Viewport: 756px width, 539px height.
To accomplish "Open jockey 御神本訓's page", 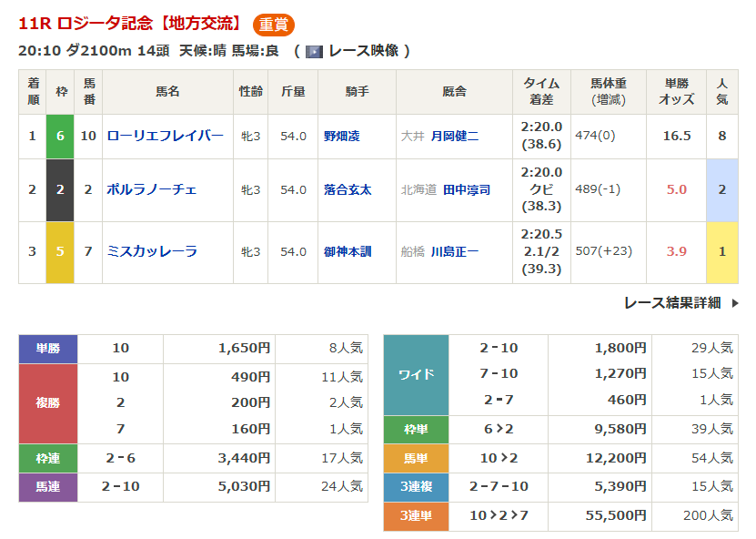I will coord(348,251).
